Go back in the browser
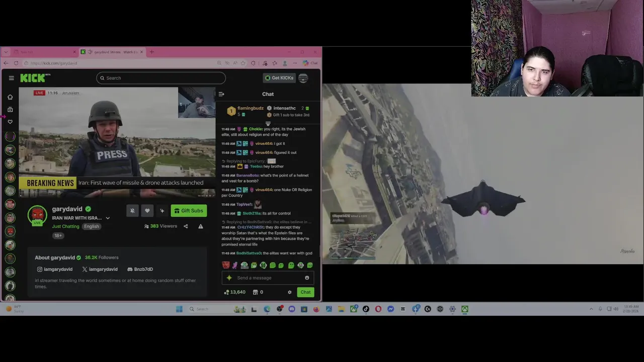644x362 pixels. [6, 63]
